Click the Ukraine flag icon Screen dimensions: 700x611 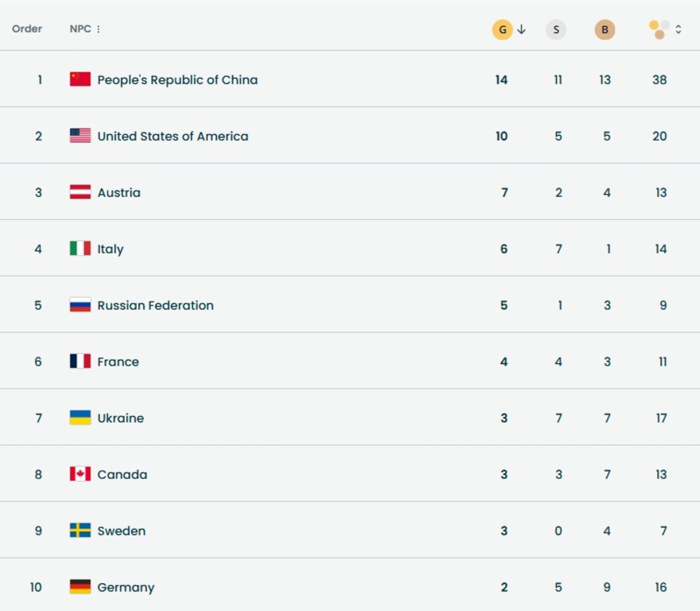pos(80,418)
